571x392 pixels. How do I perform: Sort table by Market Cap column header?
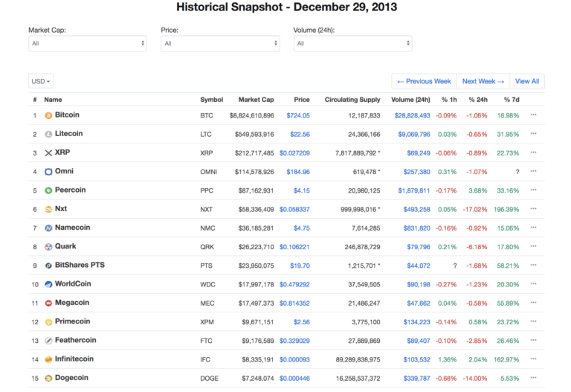click(x=256, y=100)
